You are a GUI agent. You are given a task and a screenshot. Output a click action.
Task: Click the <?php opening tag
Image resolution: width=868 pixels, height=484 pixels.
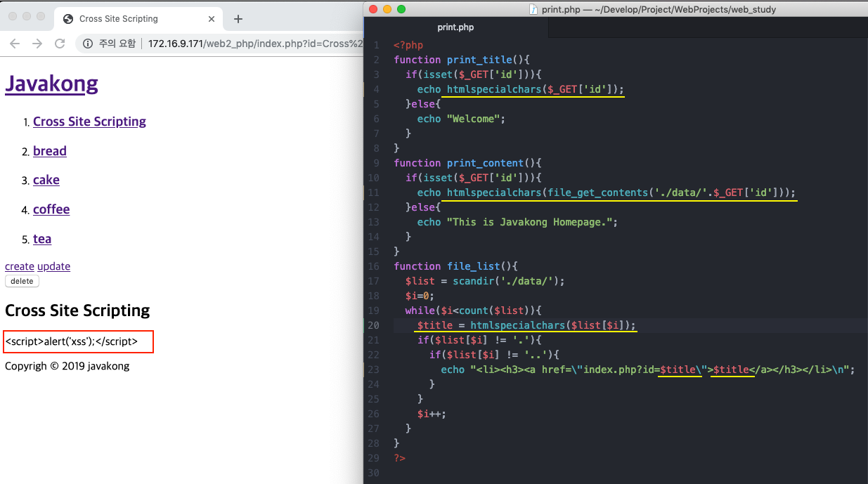point(408,45)
